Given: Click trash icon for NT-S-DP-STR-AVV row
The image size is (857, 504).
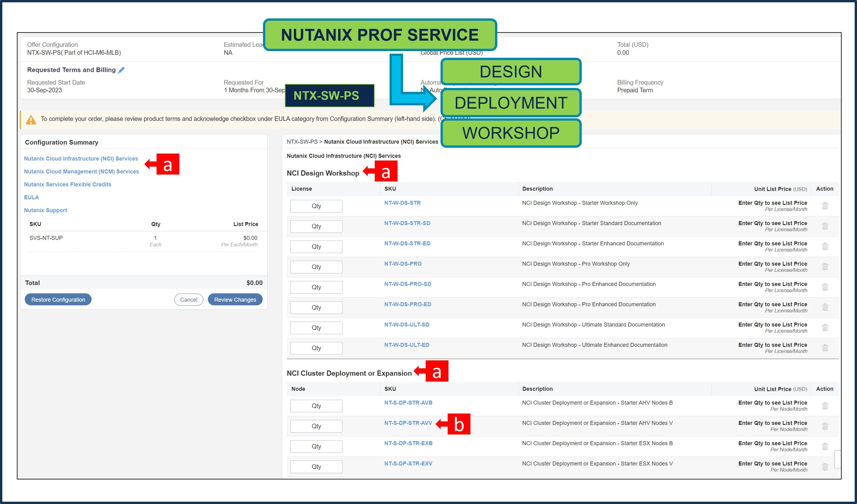Looking at the screenshot, I should pyautogui.click(x=825, y=426).
